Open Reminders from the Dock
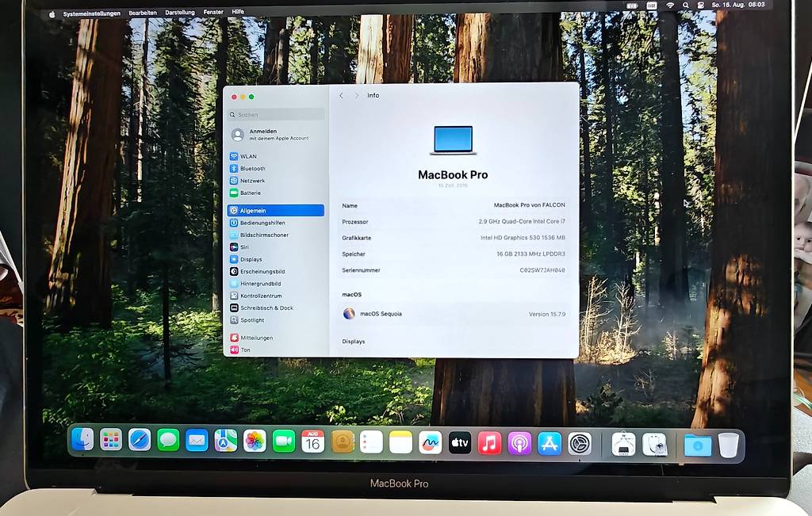Screen dimensions: 812x516 371,442
